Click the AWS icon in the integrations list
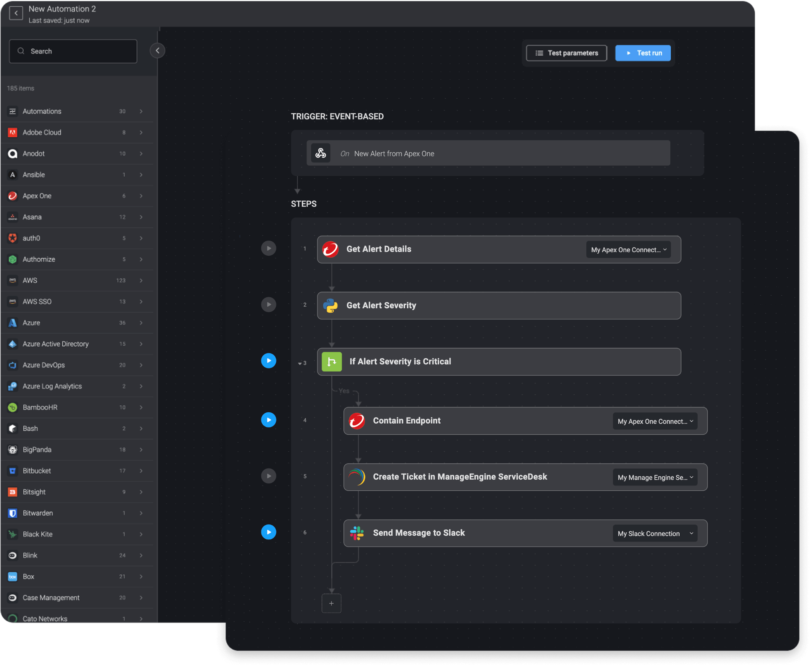 pyautogui.click(x=13, y=280)
